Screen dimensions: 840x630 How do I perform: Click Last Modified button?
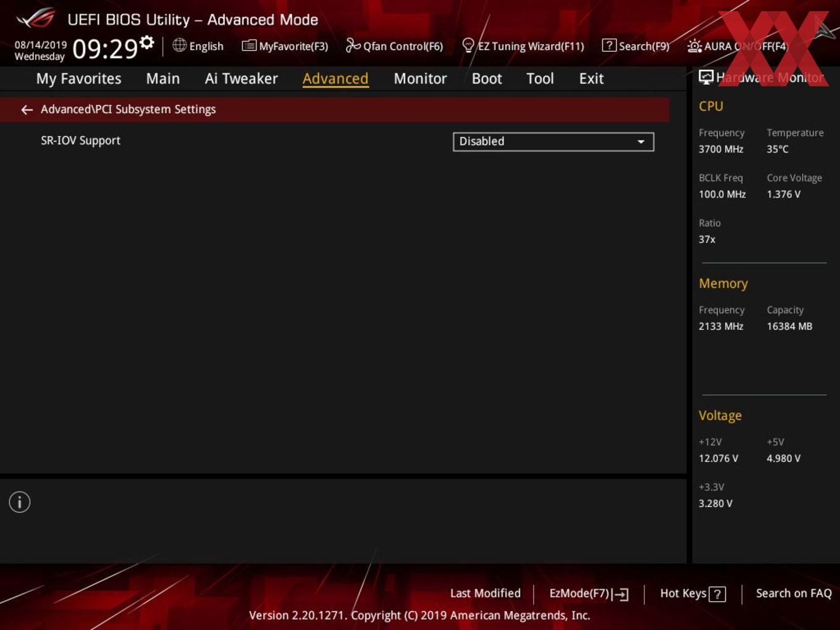(485, 593)
